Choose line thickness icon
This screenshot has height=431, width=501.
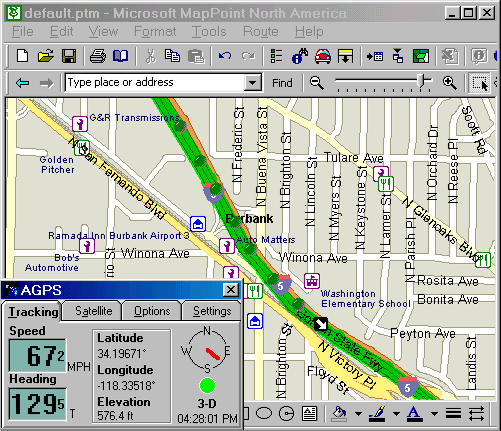(453, 414)
